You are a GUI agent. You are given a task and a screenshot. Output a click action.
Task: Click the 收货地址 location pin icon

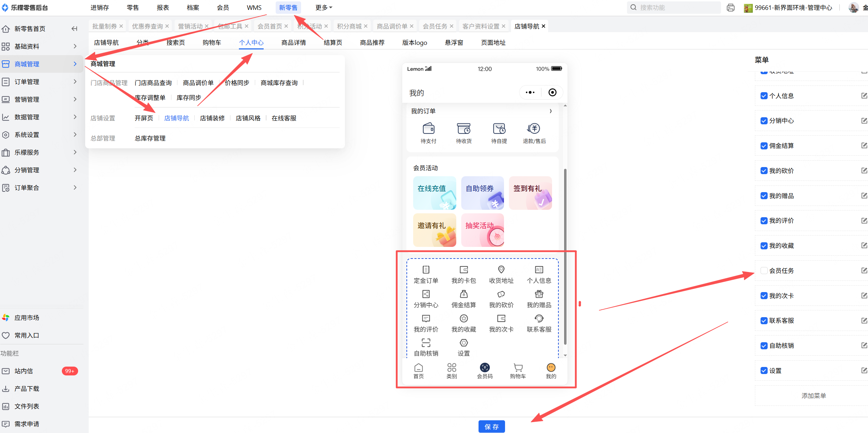501,270
